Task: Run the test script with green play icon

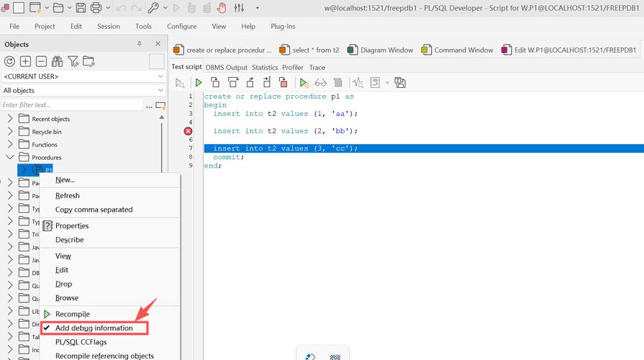Action: pyautogui.click(x=199, y=83)
